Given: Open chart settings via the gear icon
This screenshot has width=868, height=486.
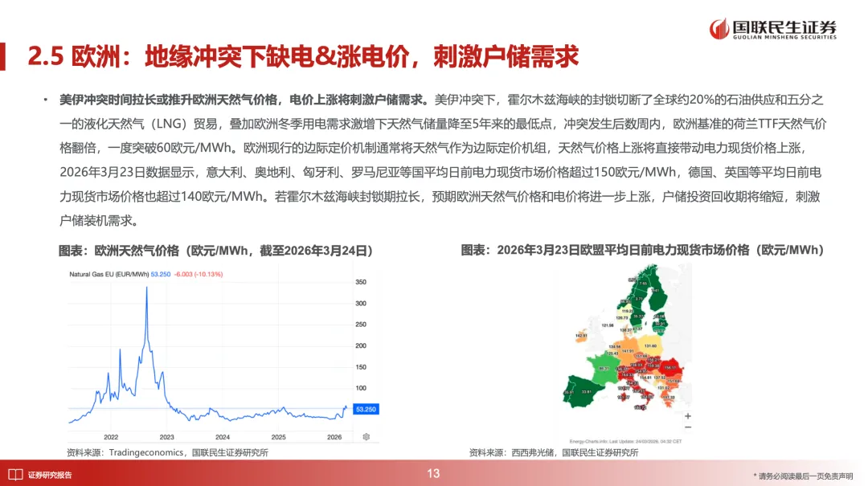Looking at the screenshot, I should point(366,436).
